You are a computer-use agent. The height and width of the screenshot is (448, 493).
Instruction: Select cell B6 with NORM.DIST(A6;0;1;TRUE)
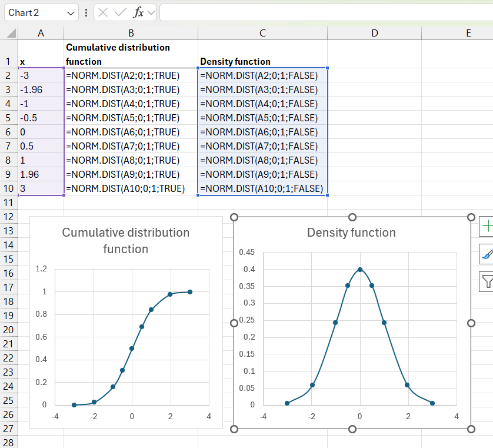(131, 132)
